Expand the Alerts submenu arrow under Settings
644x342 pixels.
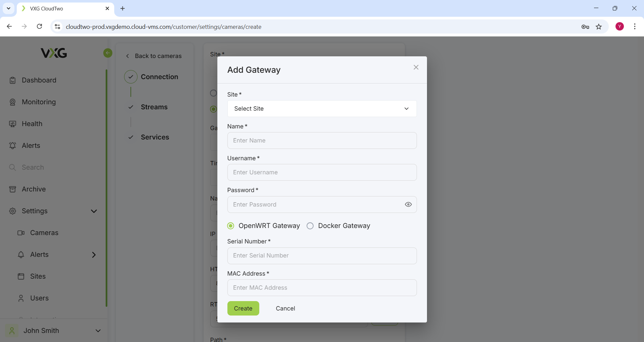(94, 255)
